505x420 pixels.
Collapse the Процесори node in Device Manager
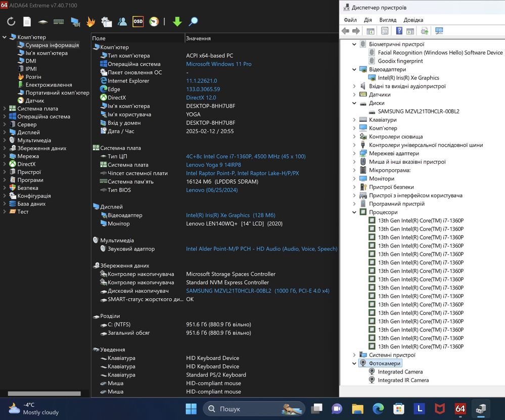pyautogui.click(x=354, y=212)
